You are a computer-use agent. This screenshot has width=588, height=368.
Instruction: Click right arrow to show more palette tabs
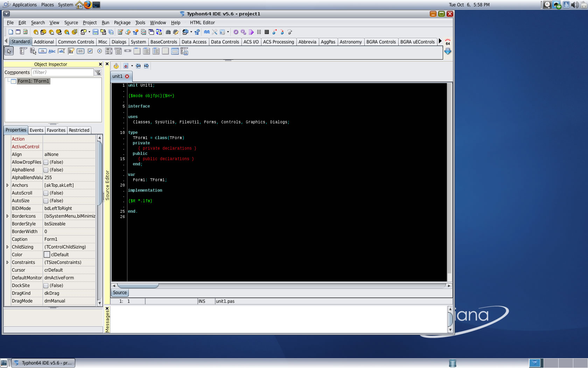point(440,41)
